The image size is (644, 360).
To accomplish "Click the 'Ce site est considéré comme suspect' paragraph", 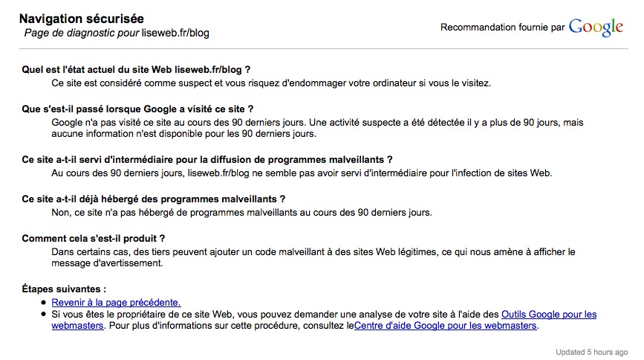I will [x=271, y=83].
